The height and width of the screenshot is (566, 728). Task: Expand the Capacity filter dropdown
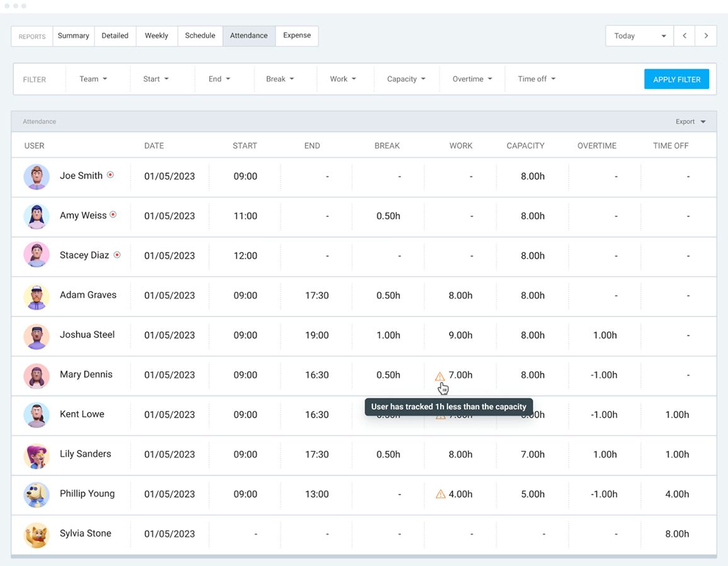coord(406,79)
